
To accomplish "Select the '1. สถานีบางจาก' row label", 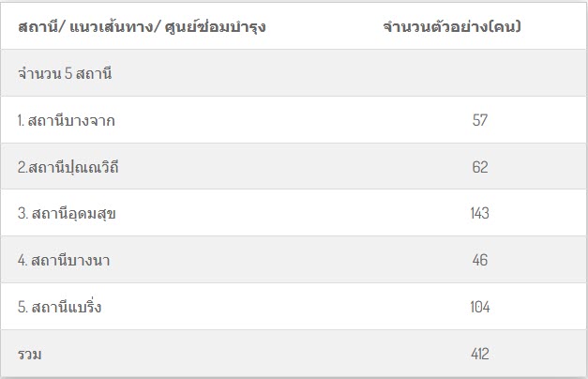I will [x=67, y=120].
